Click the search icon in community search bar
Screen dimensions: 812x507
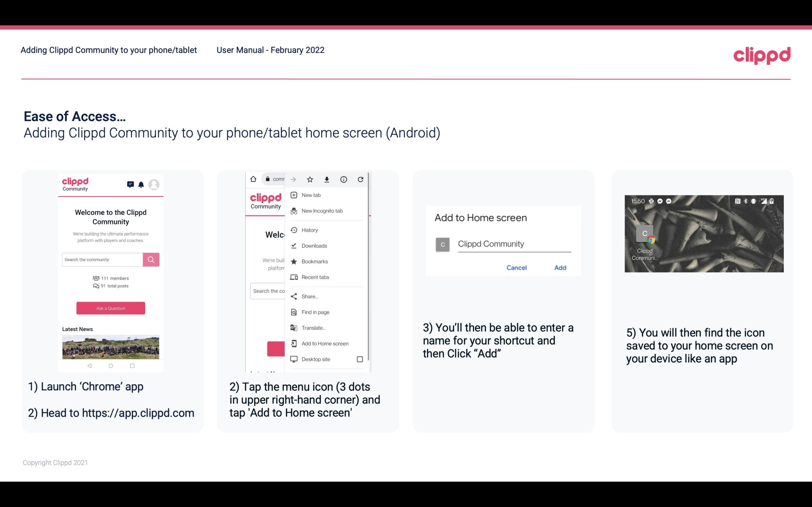[x=151, y=259]
